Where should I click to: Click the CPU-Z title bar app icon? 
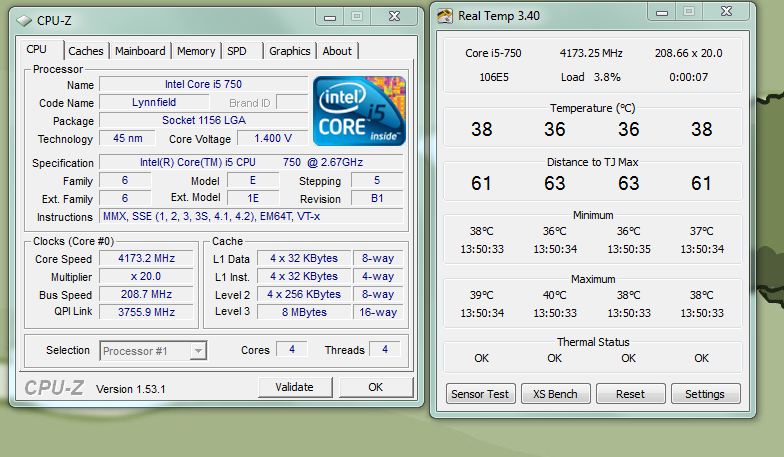(x=24, y=20)
